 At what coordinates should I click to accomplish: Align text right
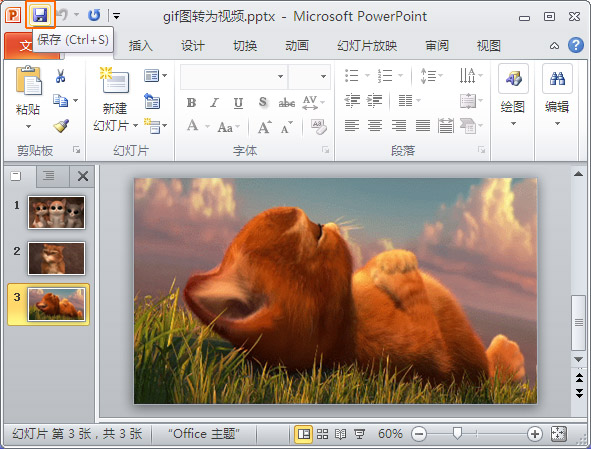click(x=398, y=125)
